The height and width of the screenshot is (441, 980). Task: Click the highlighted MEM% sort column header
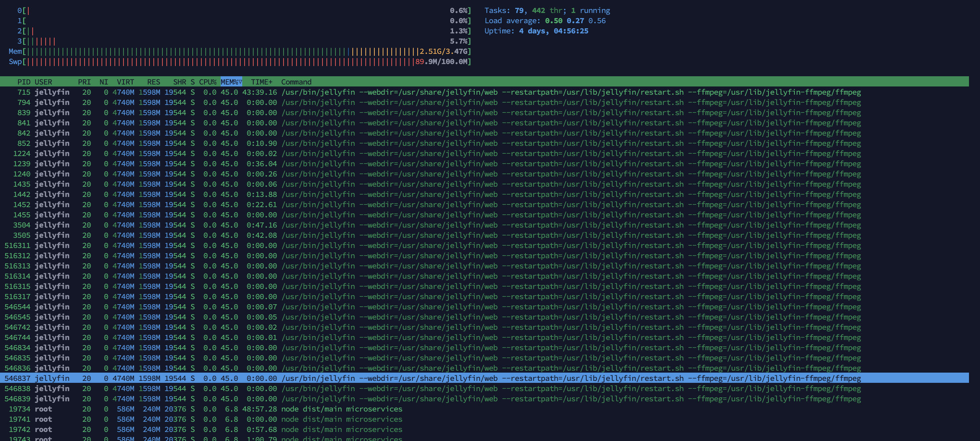click(231, 82)
